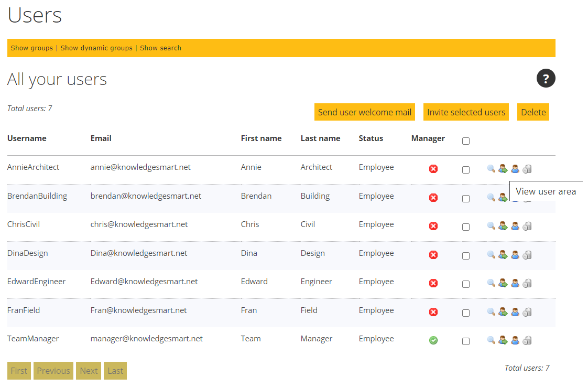Toggle the select-all checkbox in table header

click(x=466, y=141)
